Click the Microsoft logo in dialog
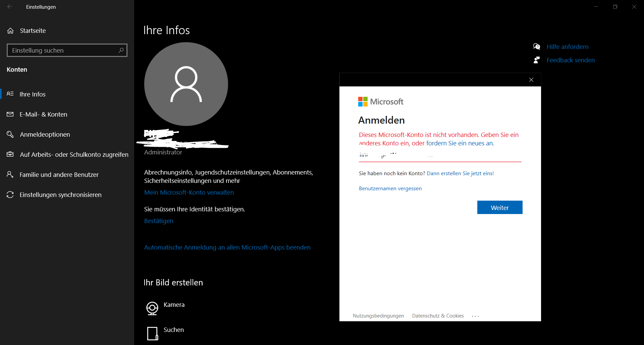644x345 pixels. point(381,102)
